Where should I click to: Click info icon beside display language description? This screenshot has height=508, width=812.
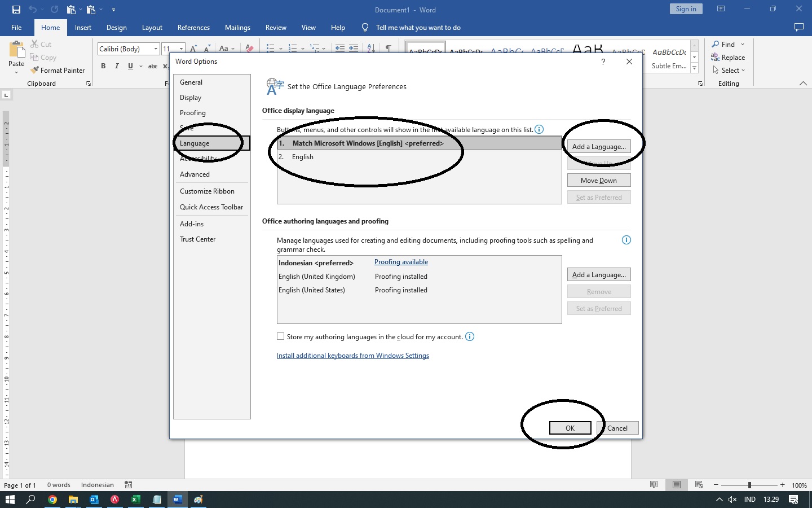[539, 129]
